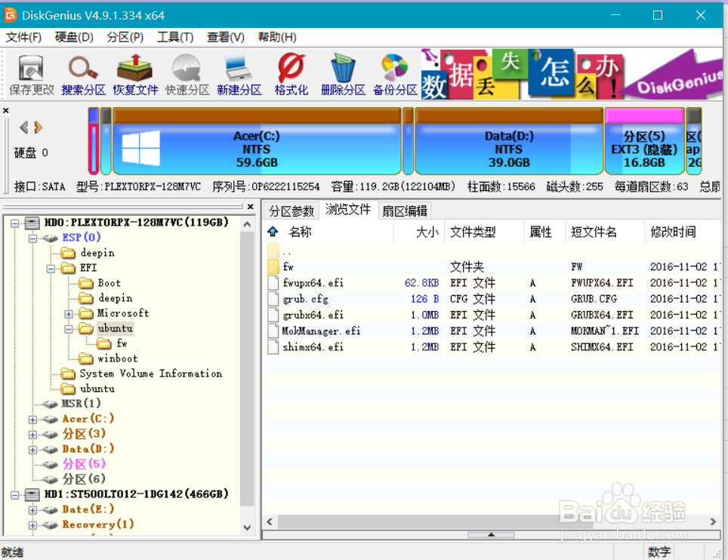The image size is (728, 560).
Task: Select Acer(C:) partition block in disk map
Action: tap(257, 141)
